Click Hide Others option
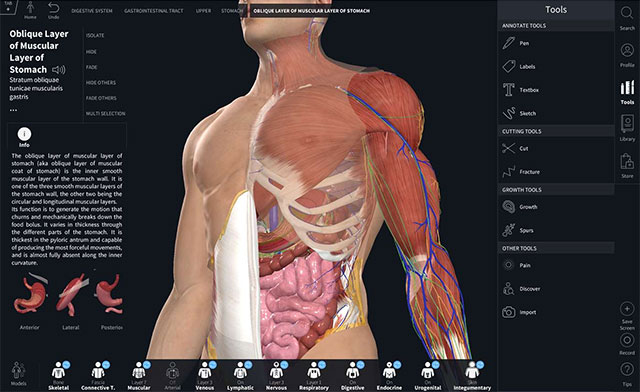The width and height of the screenshot is (640, 392). tap(101, 83)
